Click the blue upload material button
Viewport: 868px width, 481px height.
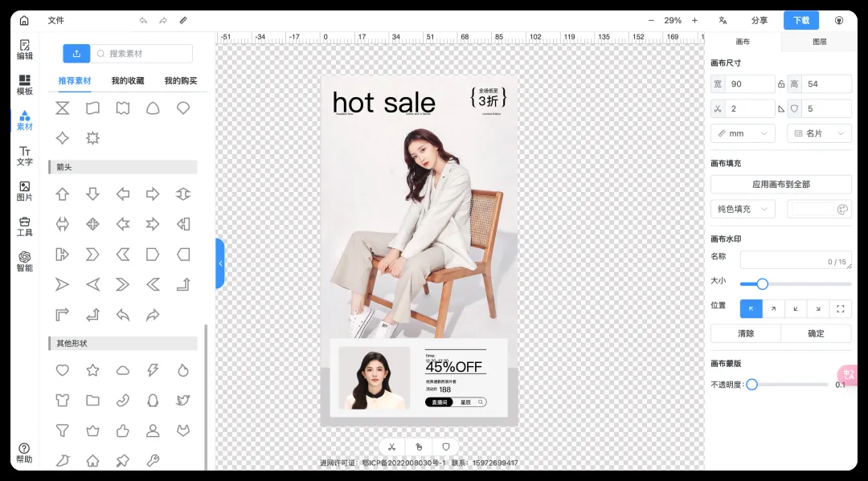tap(76, 54)
